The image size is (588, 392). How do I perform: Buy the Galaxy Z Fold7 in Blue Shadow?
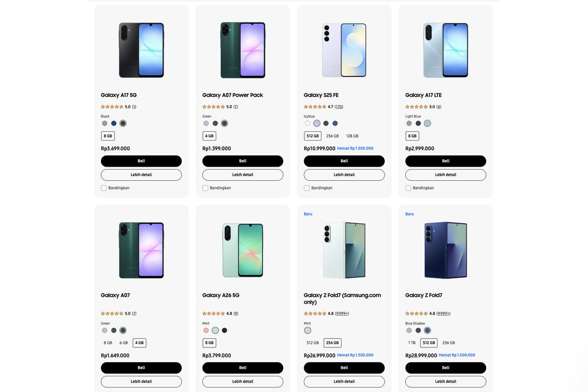445,367
